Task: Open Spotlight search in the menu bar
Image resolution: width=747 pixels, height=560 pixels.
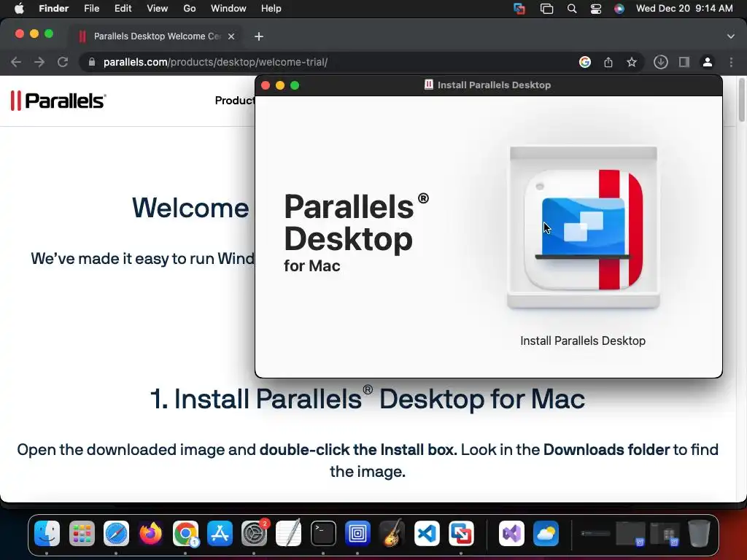Action: click(572, 9)
